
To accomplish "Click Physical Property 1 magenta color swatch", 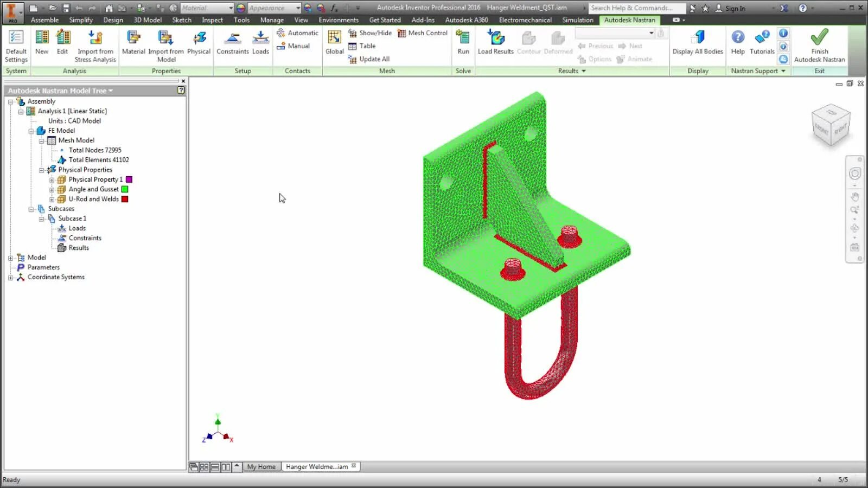I will [129, 179].
